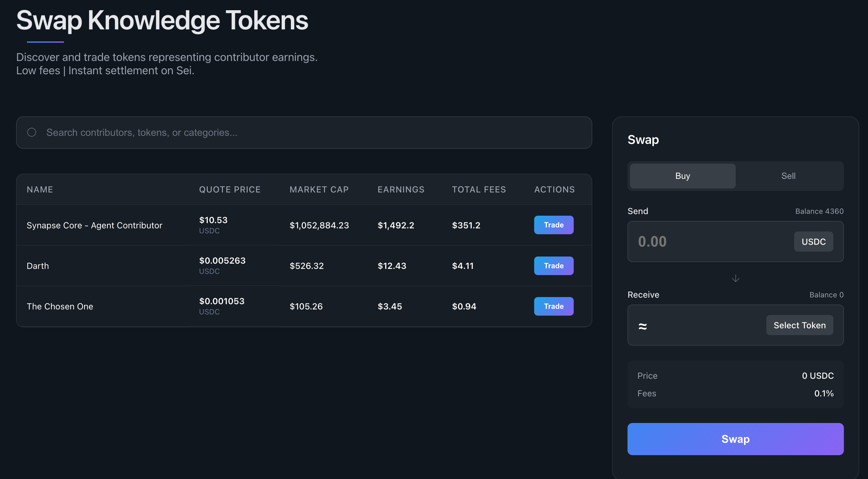Click the $526.32 market cap value
The height and width of the screenshot is (479, 868).
point(307,266)
